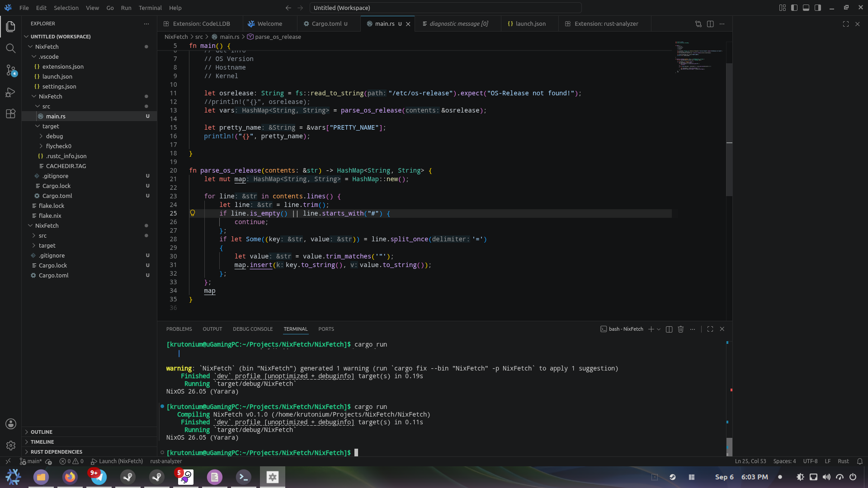
Task: Split the editor right
Action: (710, 24)
